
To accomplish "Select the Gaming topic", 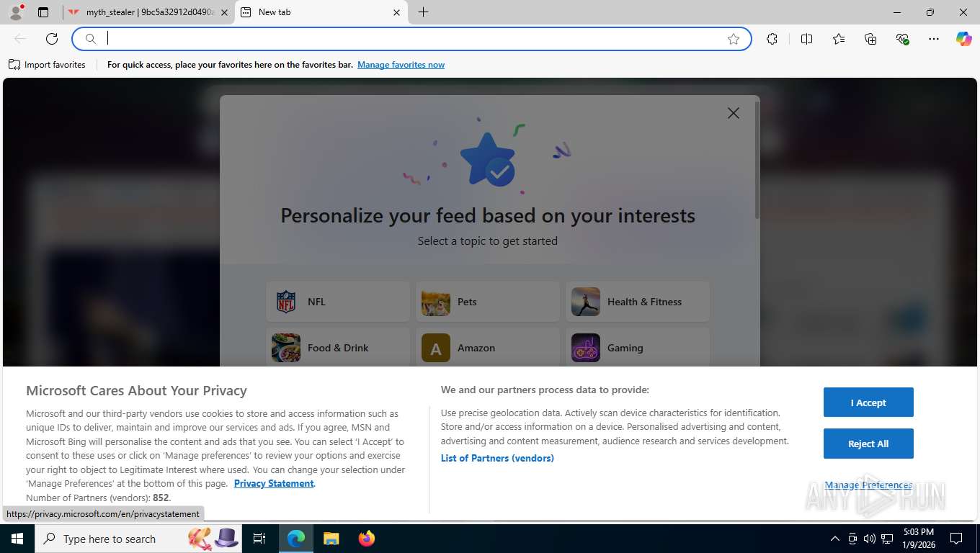I will pyautogui.click(x=638, y=348).
